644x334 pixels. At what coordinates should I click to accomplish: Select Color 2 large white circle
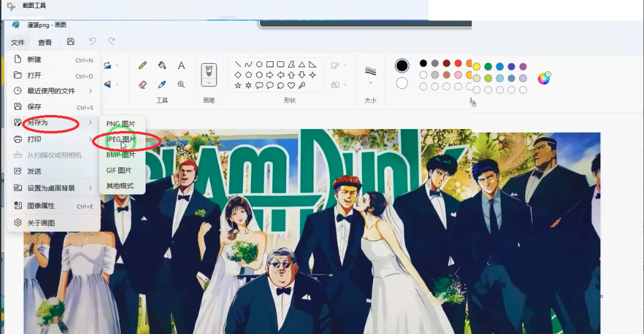(402, 83)
